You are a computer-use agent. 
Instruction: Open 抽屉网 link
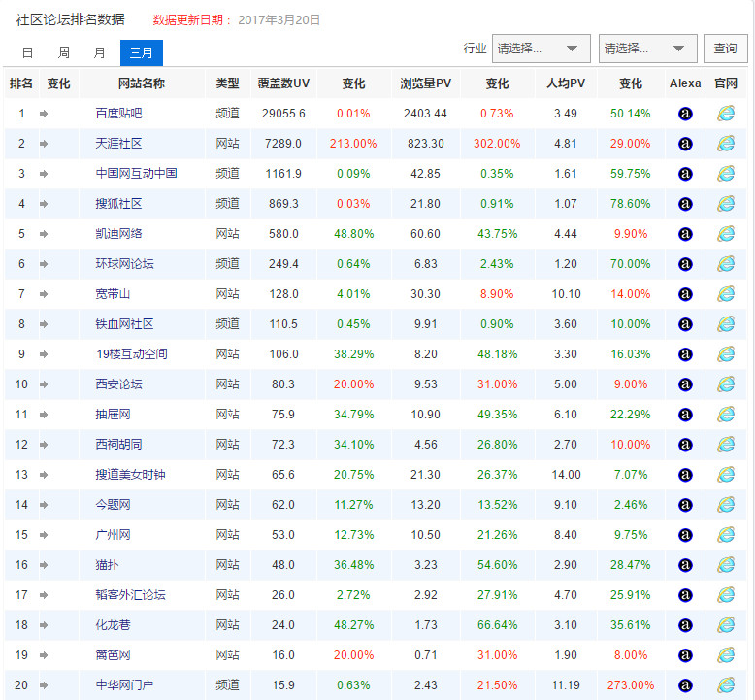(x=114, y=415)
